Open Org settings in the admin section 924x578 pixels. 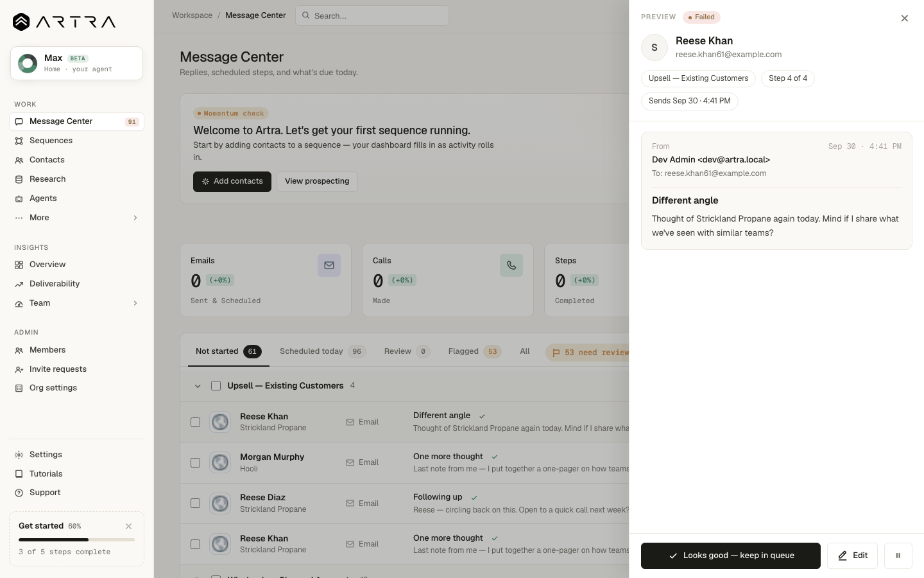[76, 388]
